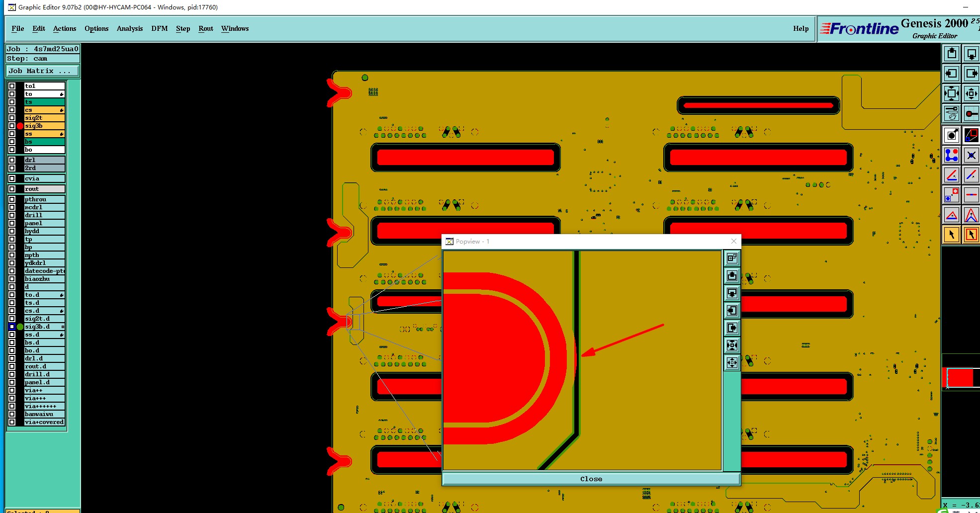Activate the red-framed arrow select tool
The width and height of the screenshot is (980, 513).
point(971,235)
